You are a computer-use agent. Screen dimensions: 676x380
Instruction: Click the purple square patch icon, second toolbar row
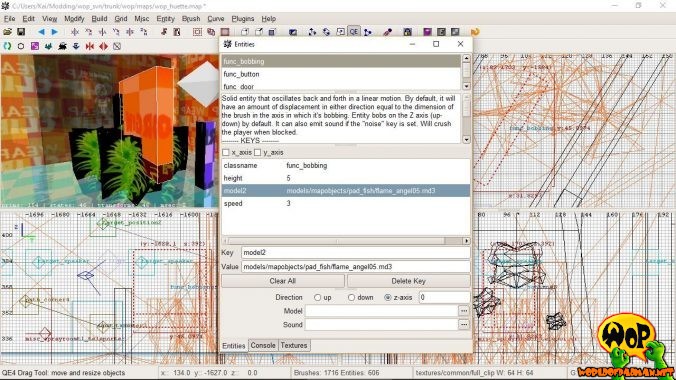point(35,46)
